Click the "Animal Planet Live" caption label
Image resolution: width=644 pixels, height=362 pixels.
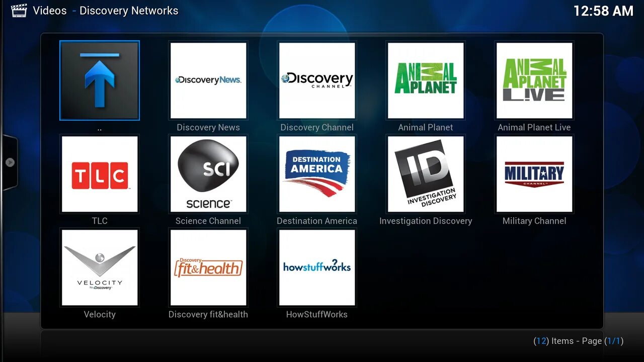tap(534, 127)
